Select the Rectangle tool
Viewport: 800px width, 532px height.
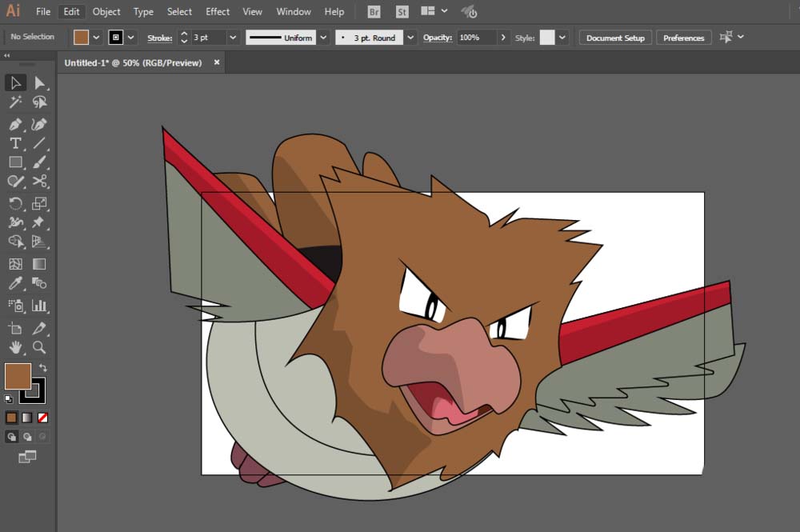(15, 162)
